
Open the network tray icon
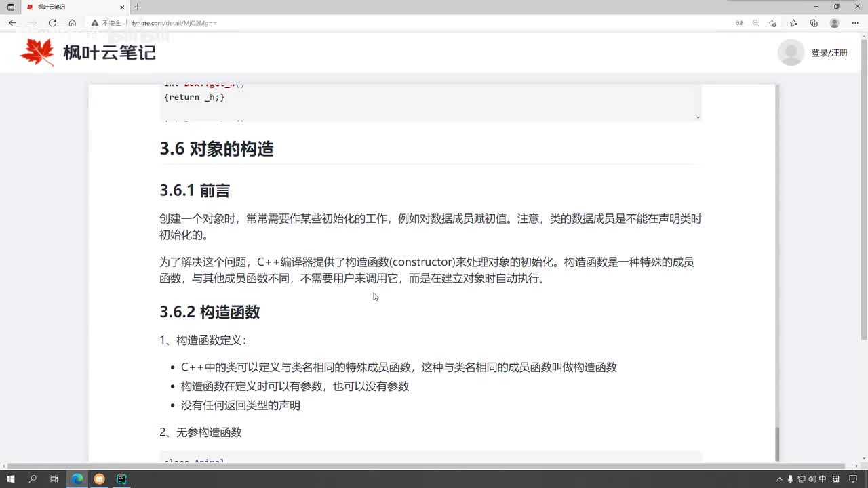pyautogui.click(x=802, y=479)
